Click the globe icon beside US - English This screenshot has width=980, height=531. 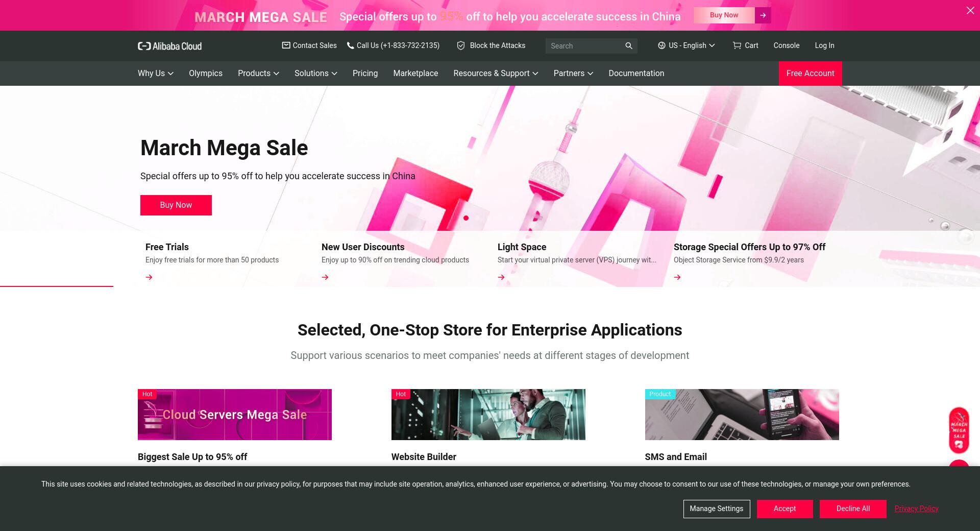tap(661, 45)
